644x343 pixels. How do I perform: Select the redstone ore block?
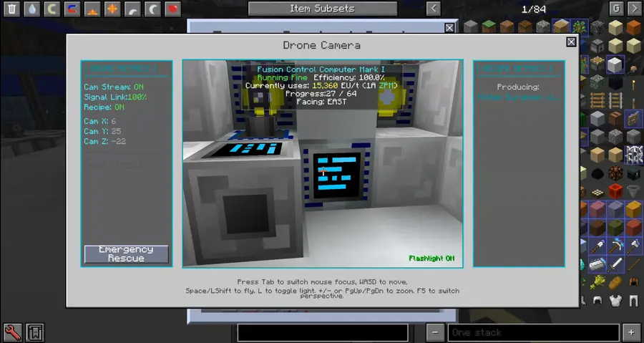615,173
